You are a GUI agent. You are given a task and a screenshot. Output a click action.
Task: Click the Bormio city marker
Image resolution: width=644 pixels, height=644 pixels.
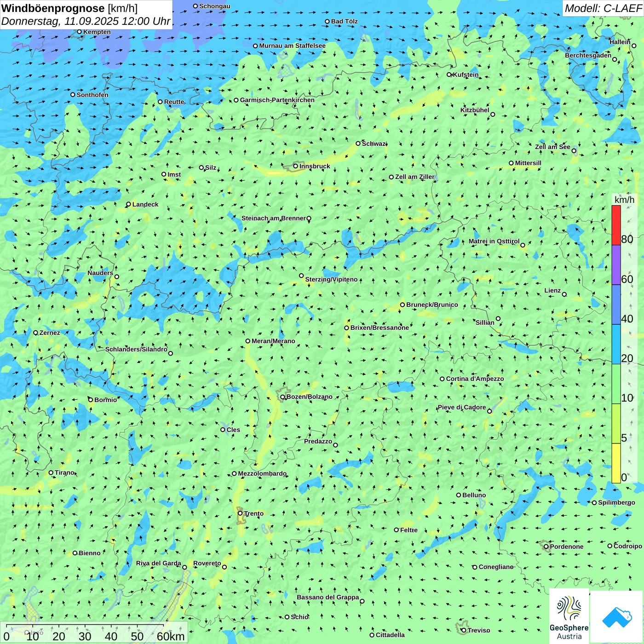[x=91, y=400]
